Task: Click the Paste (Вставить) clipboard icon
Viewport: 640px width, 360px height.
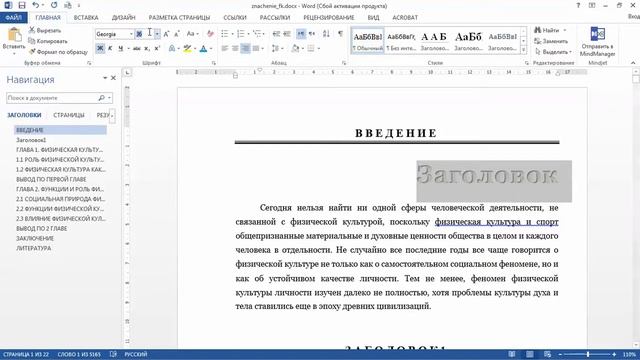Action: coord(14,35)
